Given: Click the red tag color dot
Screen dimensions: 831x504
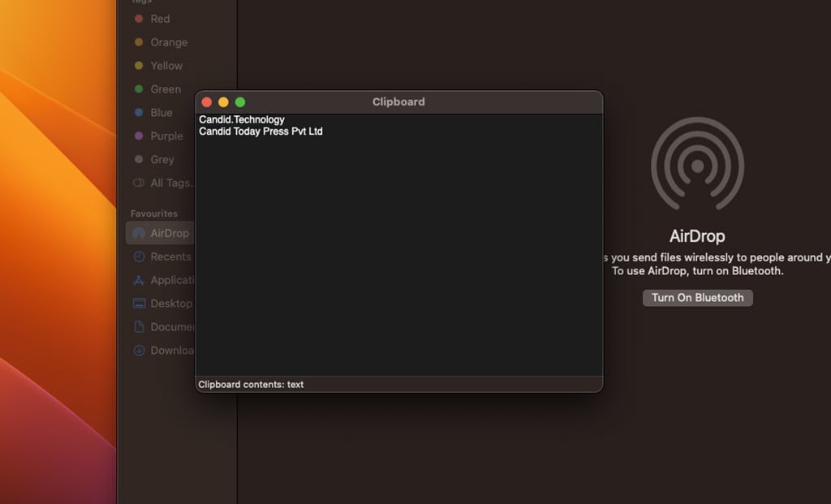Looking at the screenshot, I should (139, 19).
